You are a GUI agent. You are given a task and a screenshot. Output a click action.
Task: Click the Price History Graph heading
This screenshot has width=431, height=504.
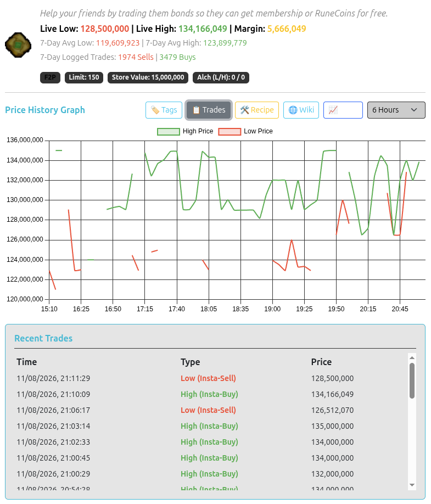click(x=45, y=110)
